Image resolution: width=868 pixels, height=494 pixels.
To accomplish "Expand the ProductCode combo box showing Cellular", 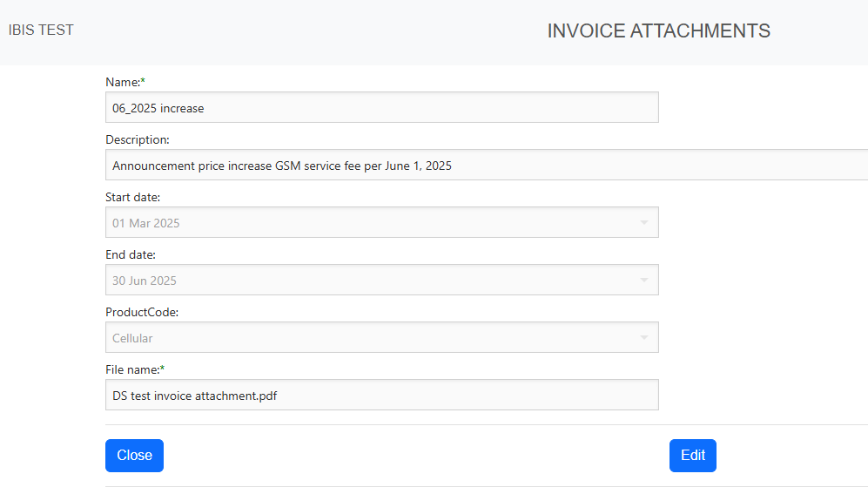I will 366,338.
